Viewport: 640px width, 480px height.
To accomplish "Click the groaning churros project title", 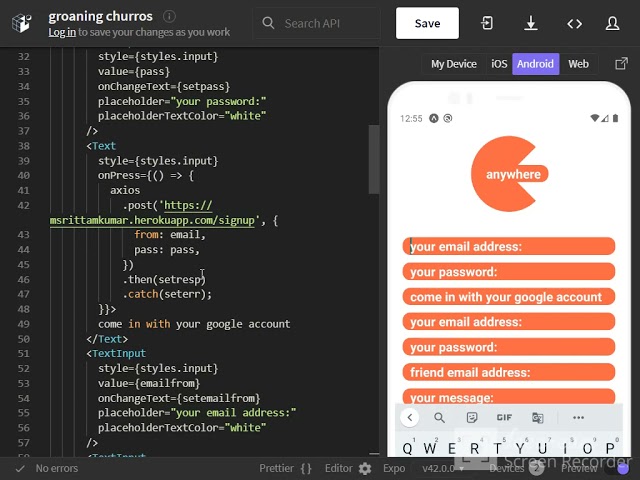I will pos(100,16).
